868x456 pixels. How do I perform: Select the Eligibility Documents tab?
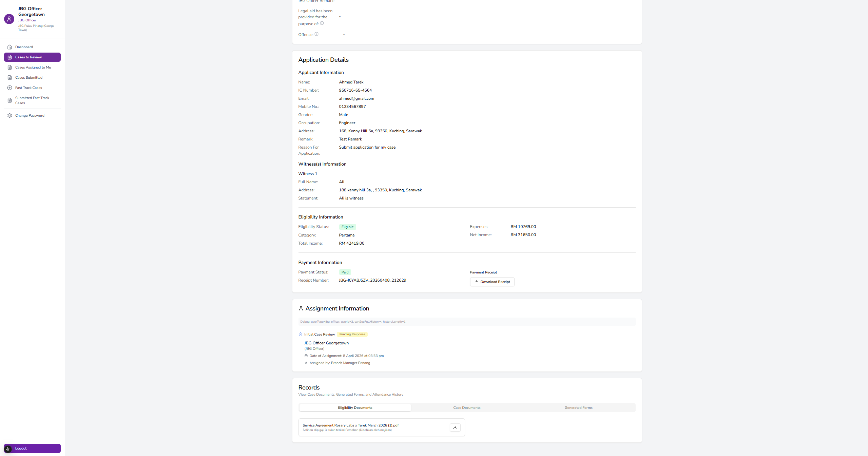click(355, 408)
